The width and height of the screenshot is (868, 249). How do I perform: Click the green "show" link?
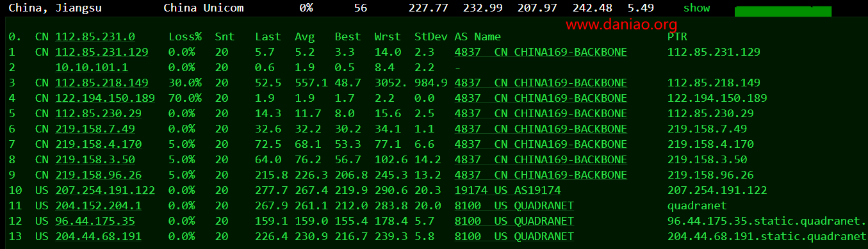(696, 8)
